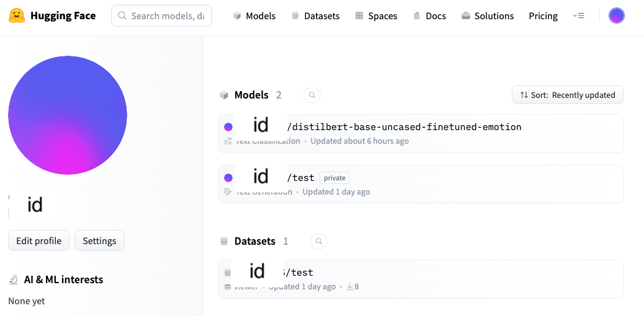Click the cube icon next to Models heading
644x316 pixels.
click(x=224, y=95)
